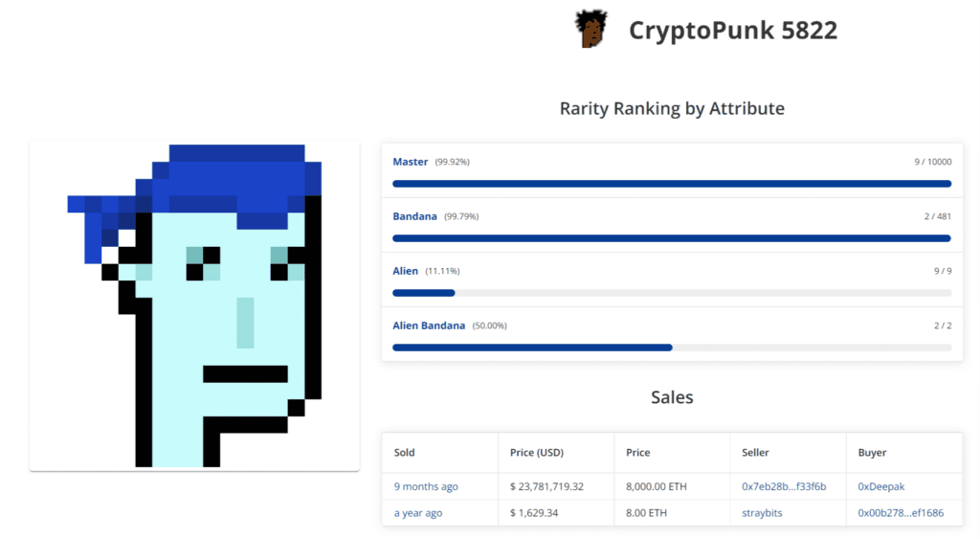Image resolution: width=980 pixels, height=538 pixels.
Task: Open the Alien Bandana attribute link
Action: coord(429,325)
